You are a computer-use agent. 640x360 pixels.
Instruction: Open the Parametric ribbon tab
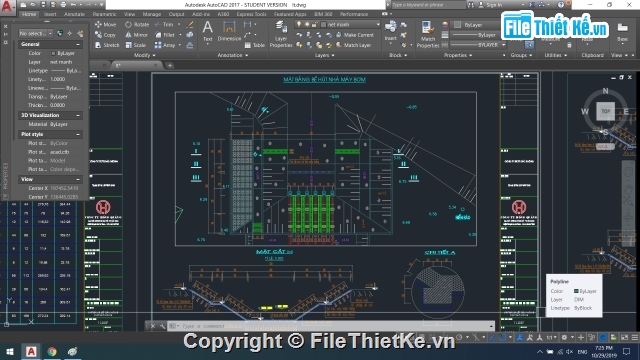[x=104, y=14]
